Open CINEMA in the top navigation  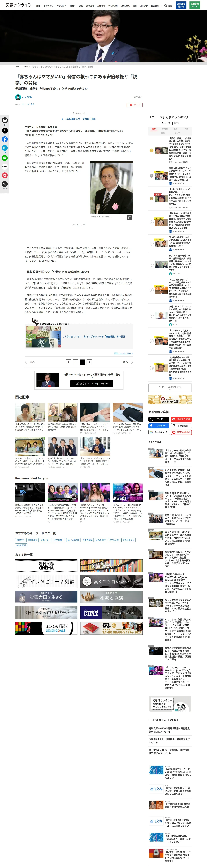[x=125, y=6]
